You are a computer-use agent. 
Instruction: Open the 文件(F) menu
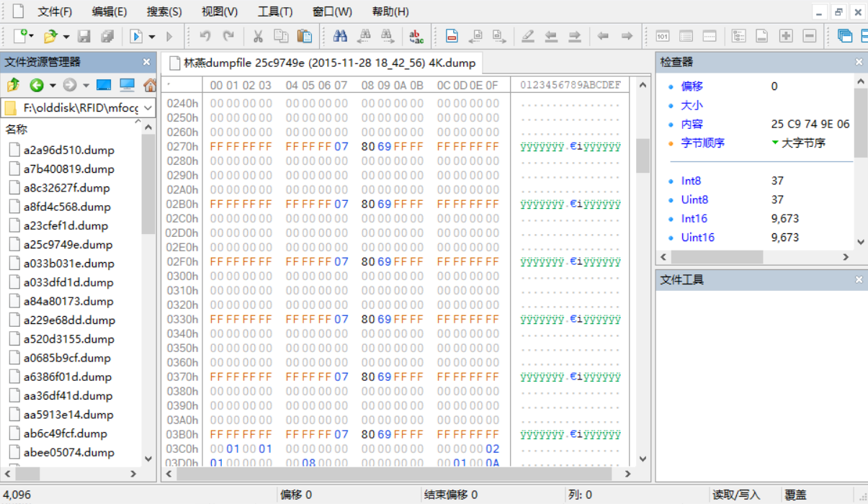[55, 12]
